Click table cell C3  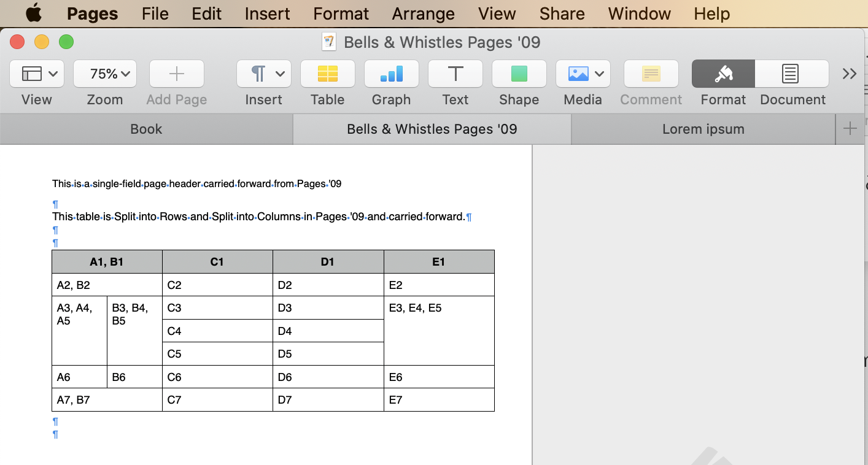217,308
